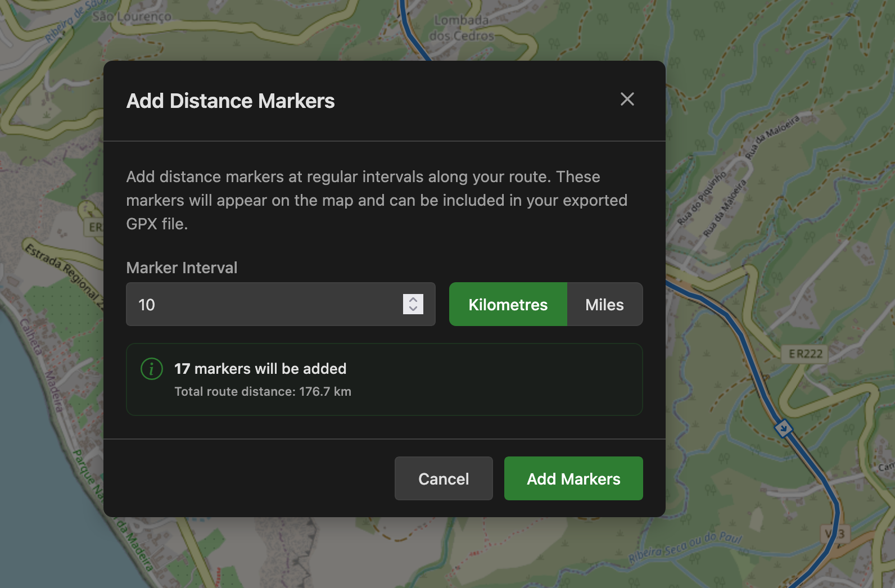This screenshot has height=588, width=895.
Task: Click the '17 markers will be added' text
Action: pos(260,369)
